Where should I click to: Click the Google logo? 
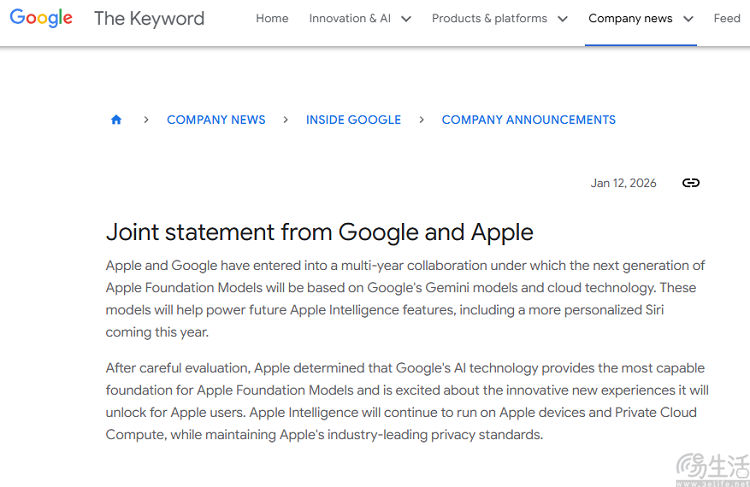tap(42, 18)
